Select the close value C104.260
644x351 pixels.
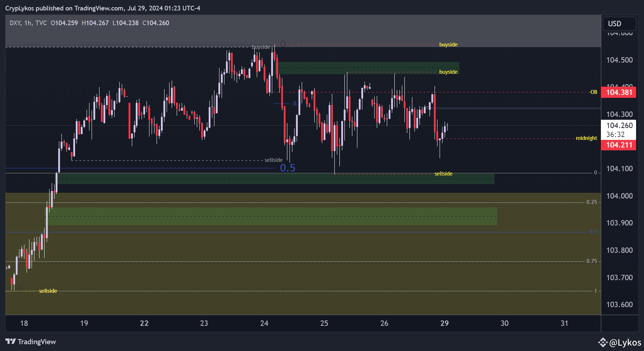click(x=156, y=23)
